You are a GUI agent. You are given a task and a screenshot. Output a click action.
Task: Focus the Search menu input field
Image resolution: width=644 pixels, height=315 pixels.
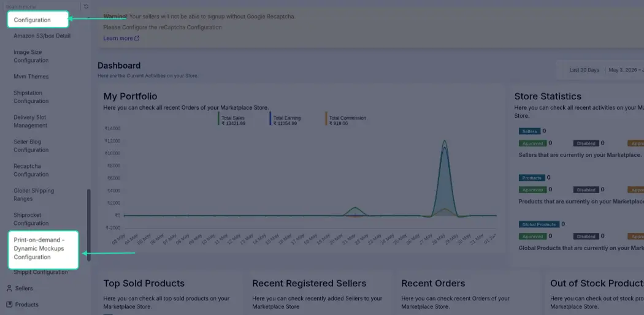pos(41,7)
